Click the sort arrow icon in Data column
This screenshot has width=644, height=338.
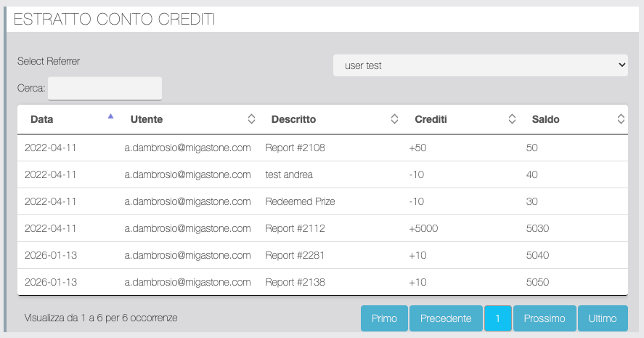(110, 116)
